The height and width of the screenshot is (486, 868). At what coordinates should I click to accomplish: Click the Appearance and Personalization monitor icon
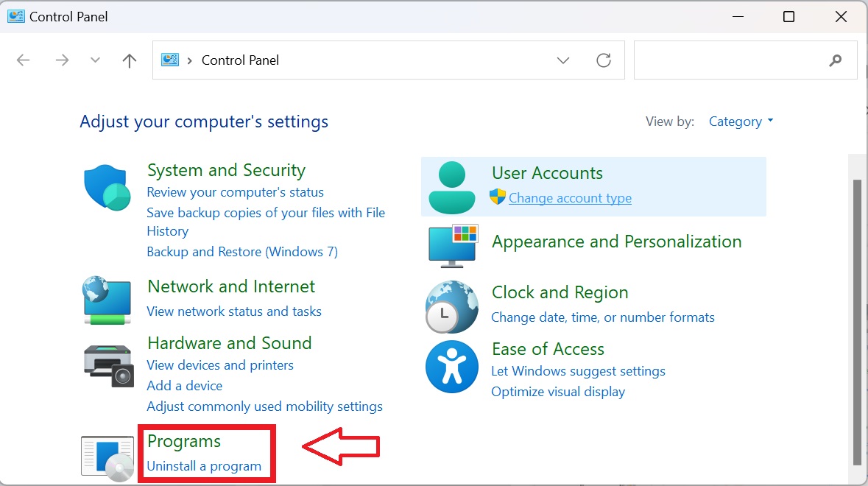point(451,246)
